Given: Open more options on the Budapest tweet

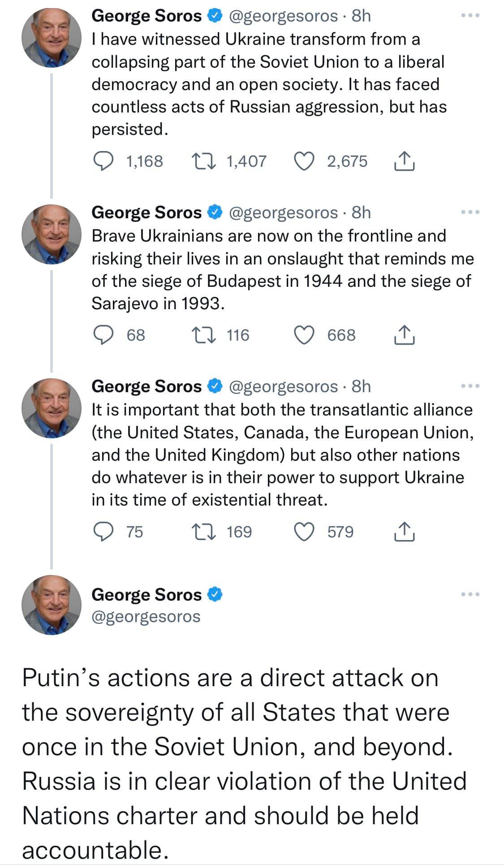Looking at the screenshot, I should click(x=470, y=212).
